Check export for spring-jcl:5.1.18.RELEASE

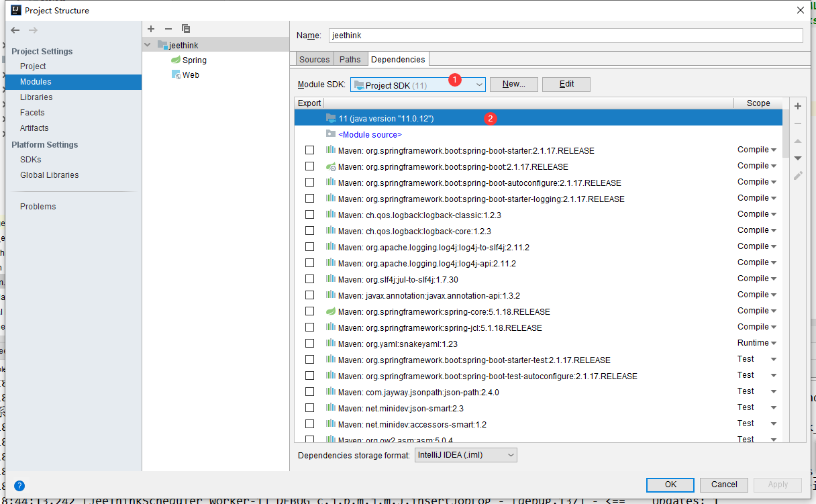pyautogui.click(x=309, y=327)
